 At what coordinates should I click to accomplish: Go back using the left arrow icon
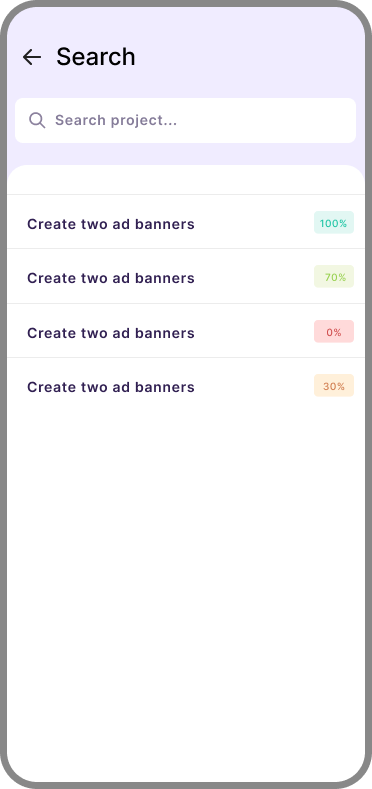tap(32, 57)
